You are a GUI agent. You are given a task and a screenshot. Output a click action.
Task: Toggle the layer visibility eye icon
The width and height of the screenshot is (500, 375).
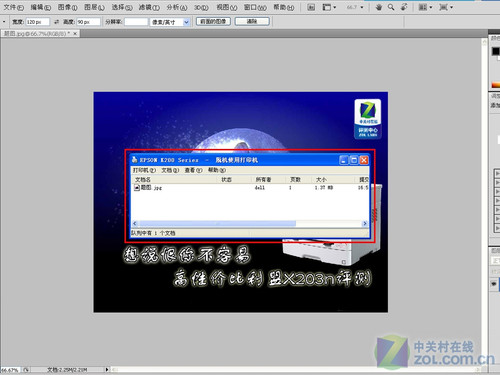pyautogui.click(x=494, y=284)
